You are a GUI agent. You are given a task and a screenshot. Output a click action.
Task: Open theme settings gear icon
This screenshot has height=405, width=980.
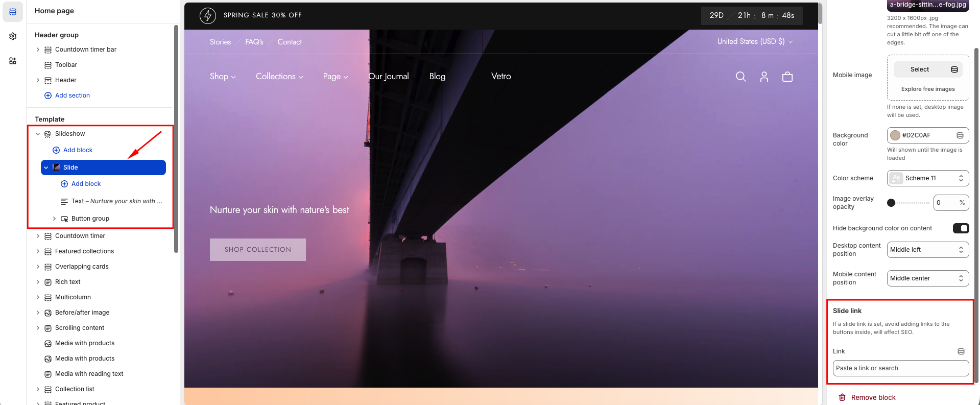pos(13,36)
